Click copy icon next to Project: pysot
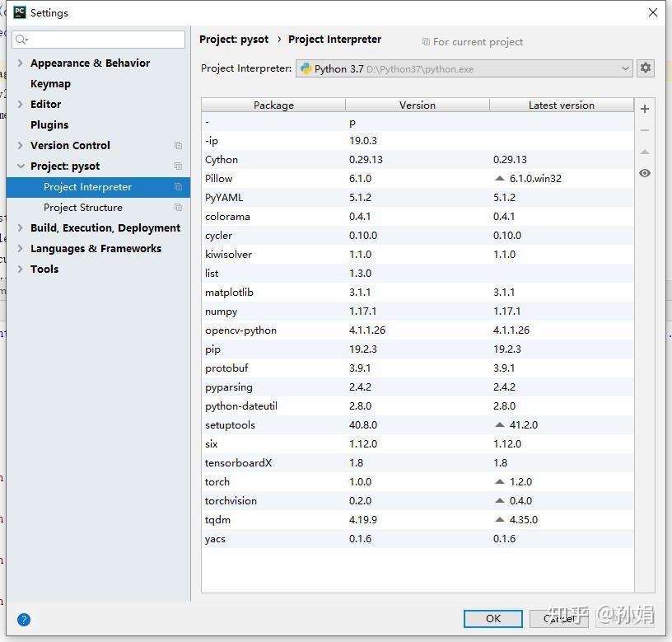Viewport: 672px width, 642px height. (178, 166)
